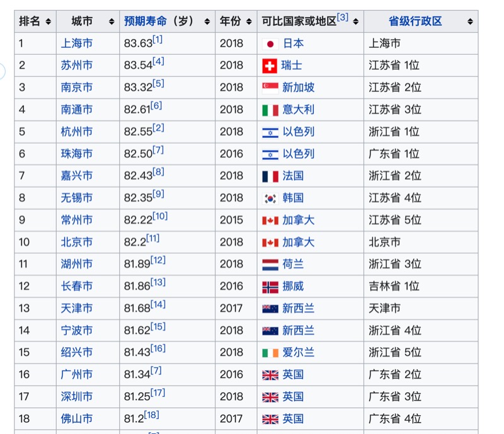Click the Norway flag icon

[x=270, y=286]
